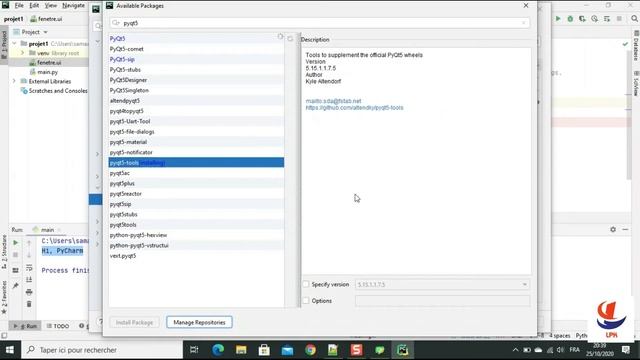Select PyQt5-sip in the package list
This screenshot has width=640, height=360.
tap(196, 59)
